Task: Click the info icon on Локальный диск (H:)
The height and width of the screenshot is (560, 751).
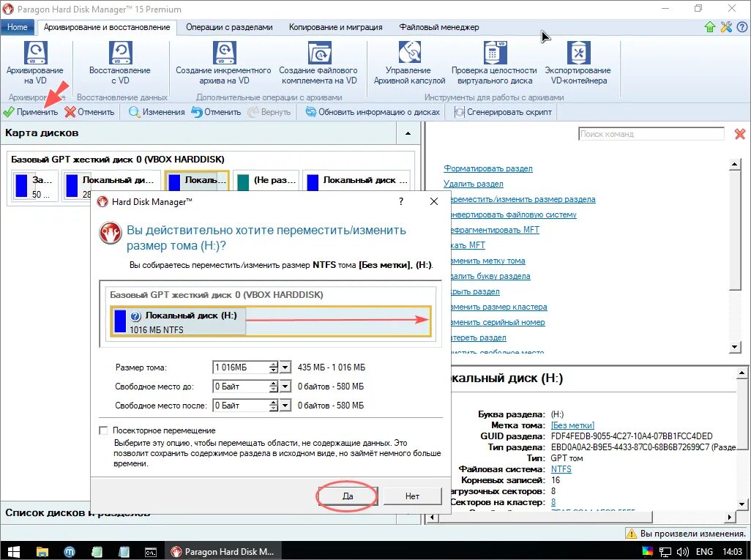Action: 135,316
